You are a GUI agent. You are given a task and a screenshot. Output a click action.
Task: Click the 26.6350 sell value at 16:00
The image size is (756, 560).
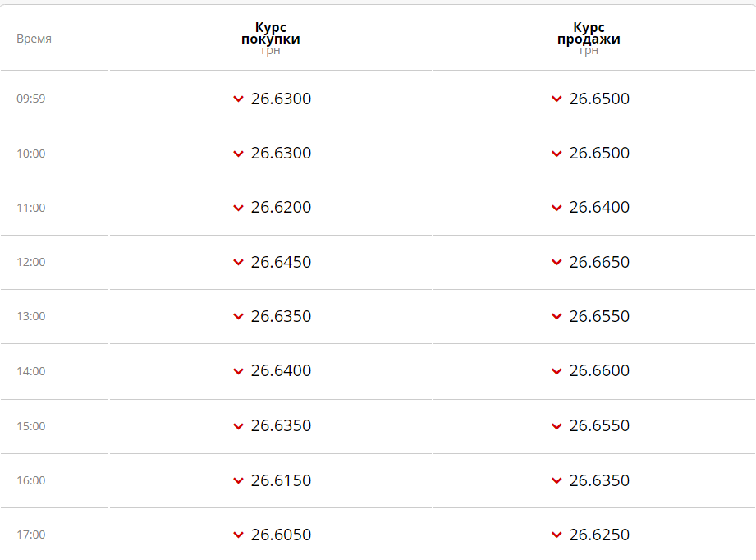pos(599,480)
